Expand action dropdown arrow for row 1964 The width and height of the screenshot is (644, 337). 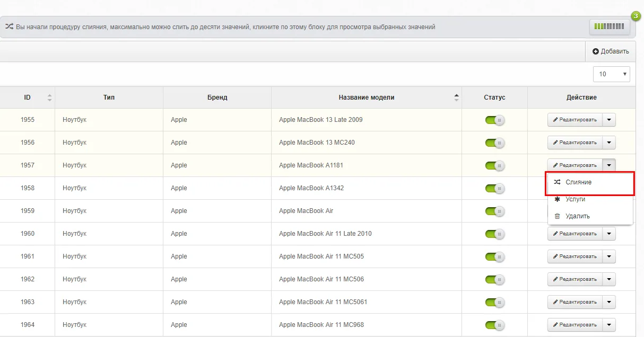click(x=609, y=325)
